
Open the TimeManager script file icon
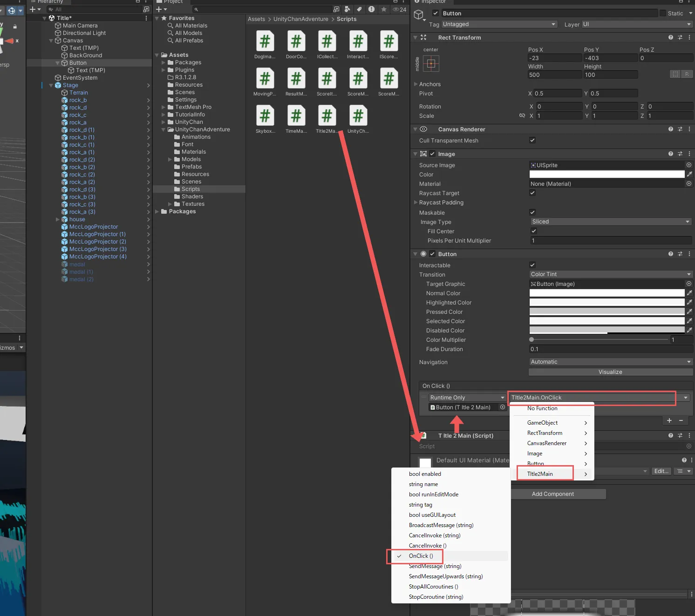point(296,116)
